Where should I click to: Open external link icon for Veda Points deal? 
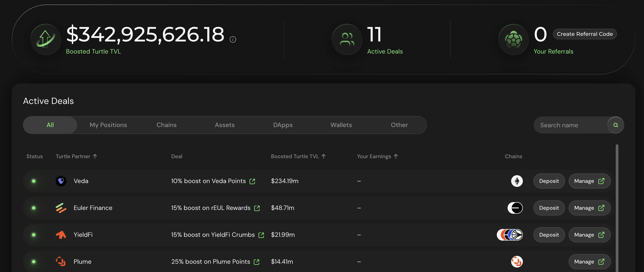coord(252,181)
